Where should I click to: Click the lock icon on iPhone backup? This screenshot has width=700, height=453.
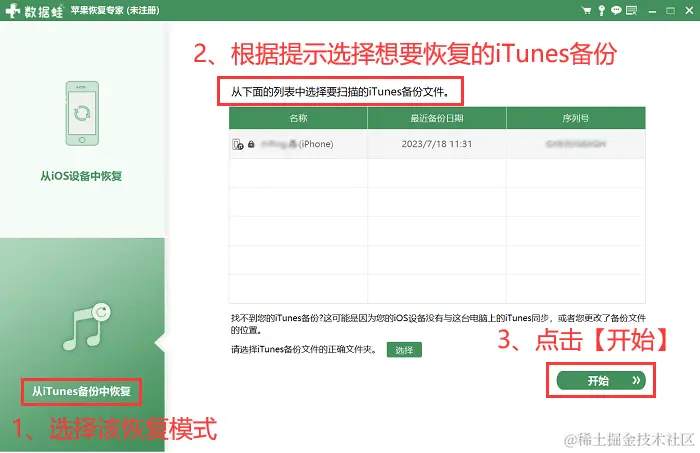pyautogui.click(x=251, y=144)
